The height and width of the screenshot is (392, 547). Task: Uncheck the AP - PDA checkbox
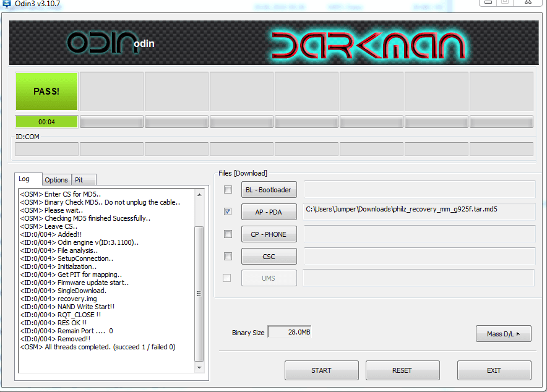click(228, 211)
